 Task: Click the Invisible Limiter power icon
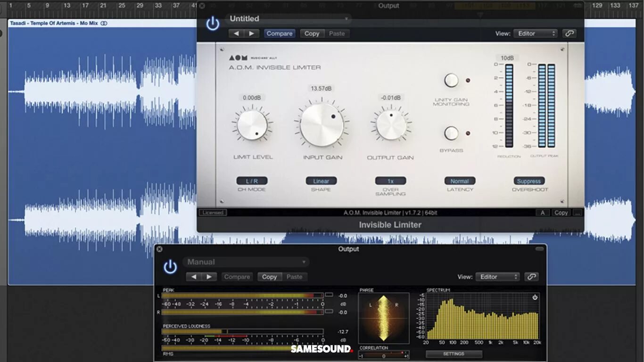coord(212,24)
